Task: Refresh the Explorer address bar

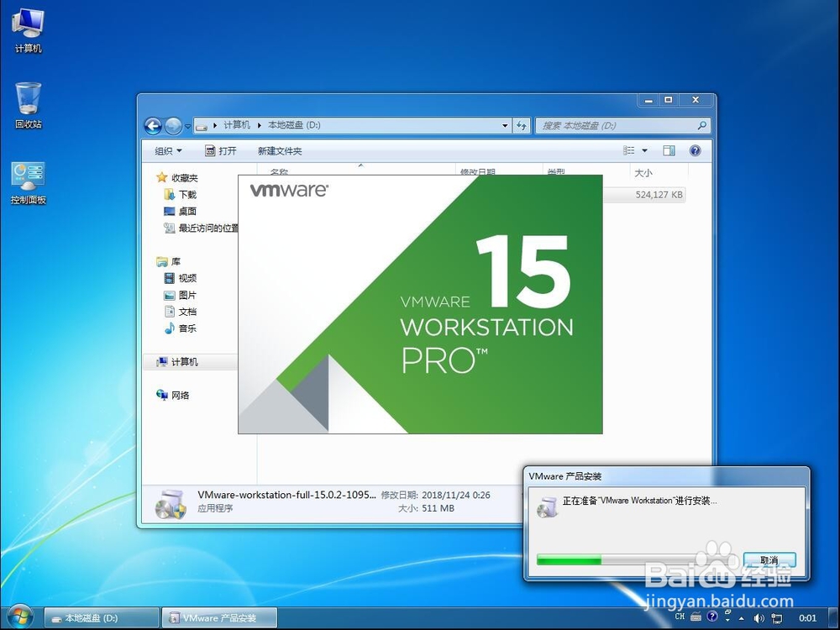Action: coord(522,125)
